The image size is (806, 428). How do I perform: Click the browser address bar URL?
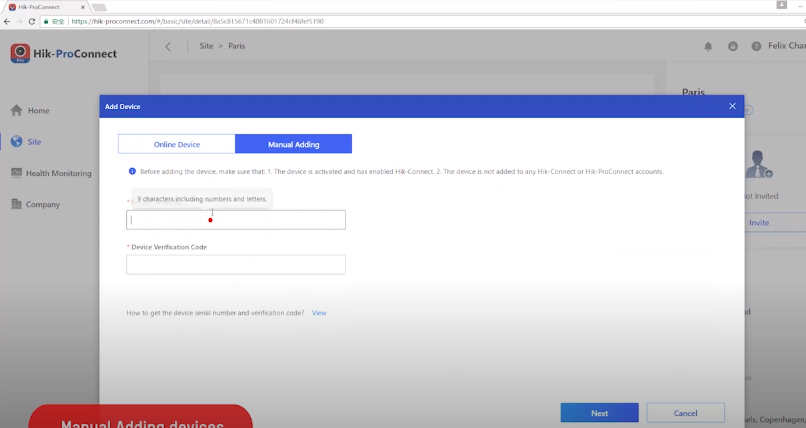(x=197, y=21)
